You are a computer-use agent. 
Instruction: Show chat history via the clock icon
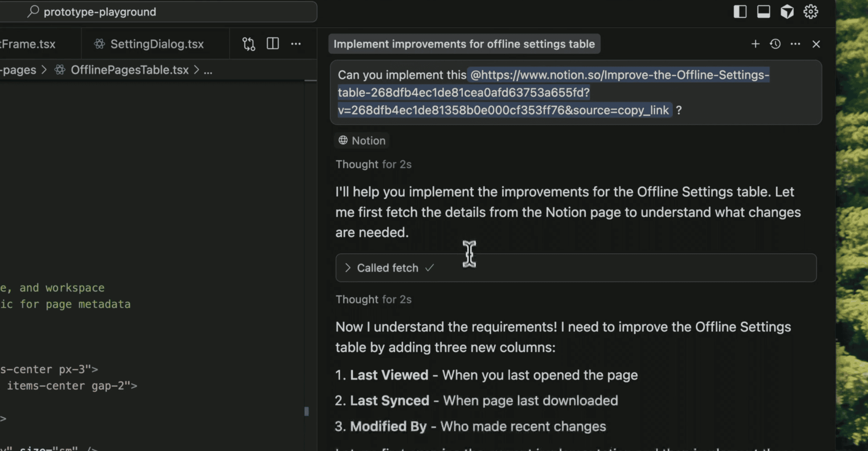tap(775, 44)
